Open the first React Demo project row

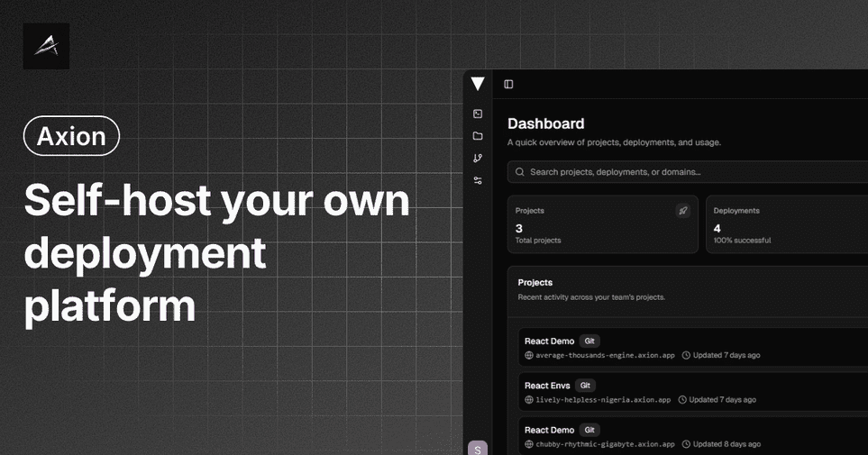[x=693, y=347]
